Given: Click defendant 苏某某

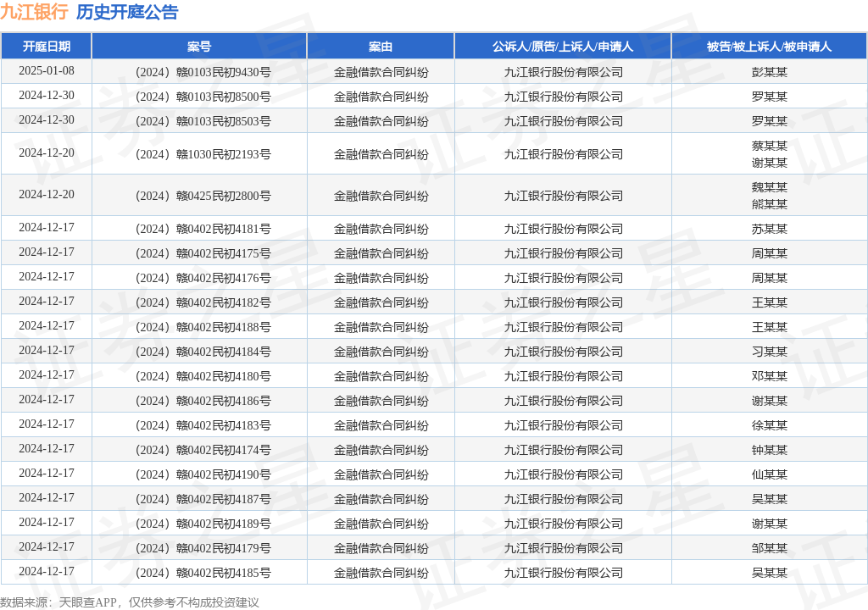Looking at the screenshot, I should tap(770, 229).
